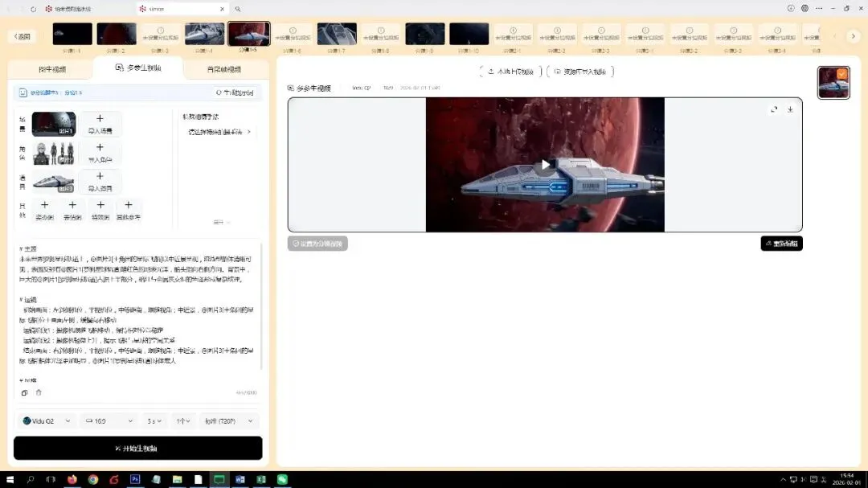Open the 720P resolution dropdown
Image resolution: width=868 pixels, height=488 pixels.
(228, 421)
